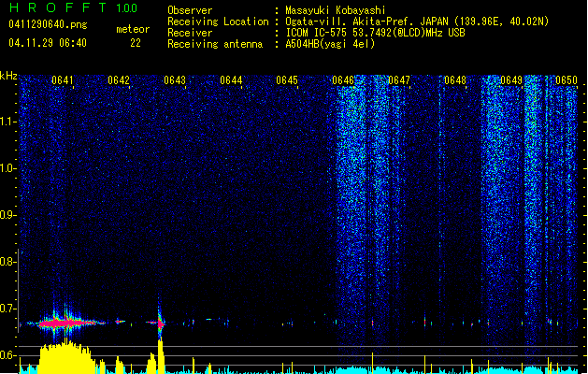Click the 0644 time marker

coord(231,80)
